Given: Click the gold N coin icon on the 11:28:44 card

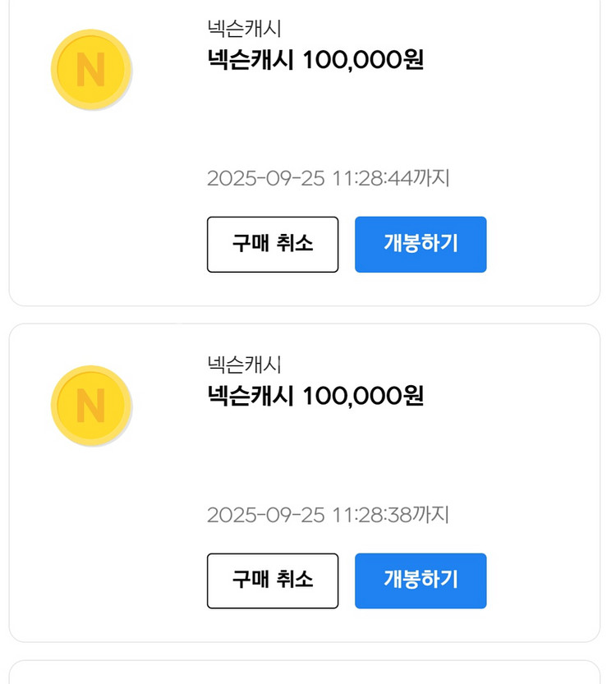Looking at the screenshot, I should (91, 70).
